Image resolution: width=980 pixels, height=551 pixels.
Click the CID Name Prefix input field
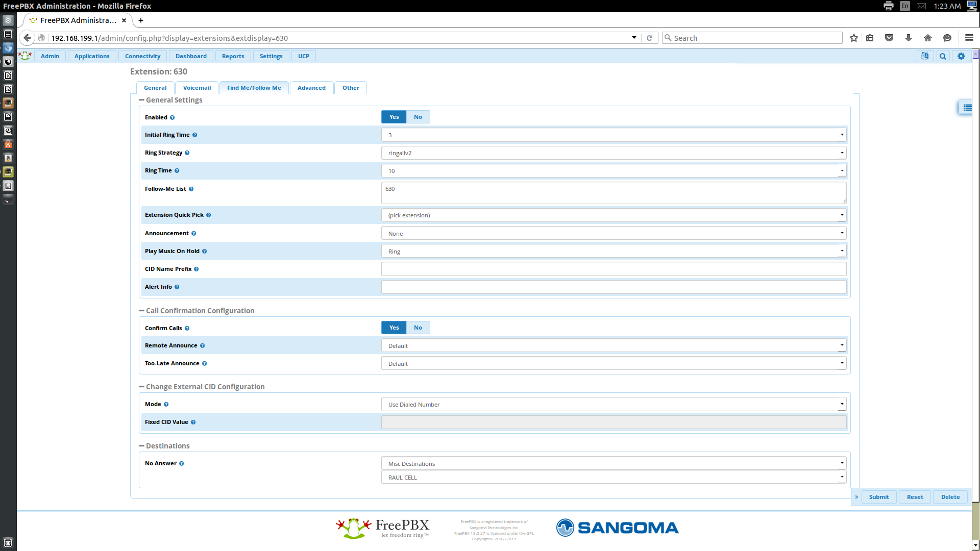[614, 269]
